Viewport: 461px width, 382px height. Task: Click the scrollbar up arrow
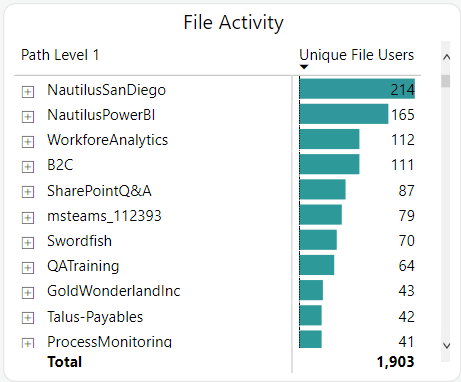[446, 57]
